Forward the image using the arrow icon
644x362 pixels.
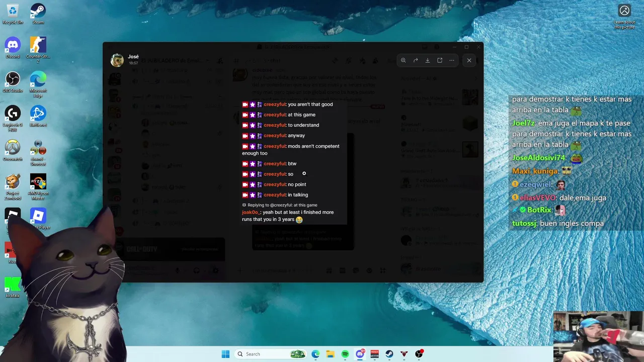tap(416, 60)
